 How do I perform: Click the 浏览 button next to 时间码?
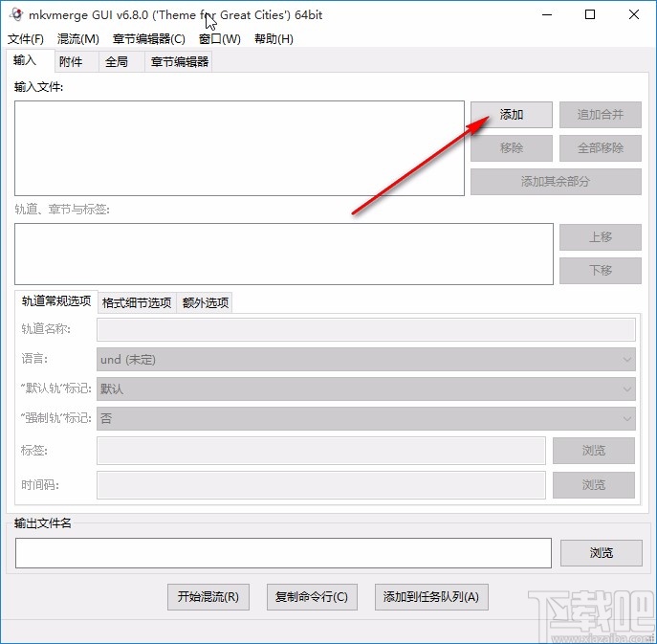click(593, 485)
